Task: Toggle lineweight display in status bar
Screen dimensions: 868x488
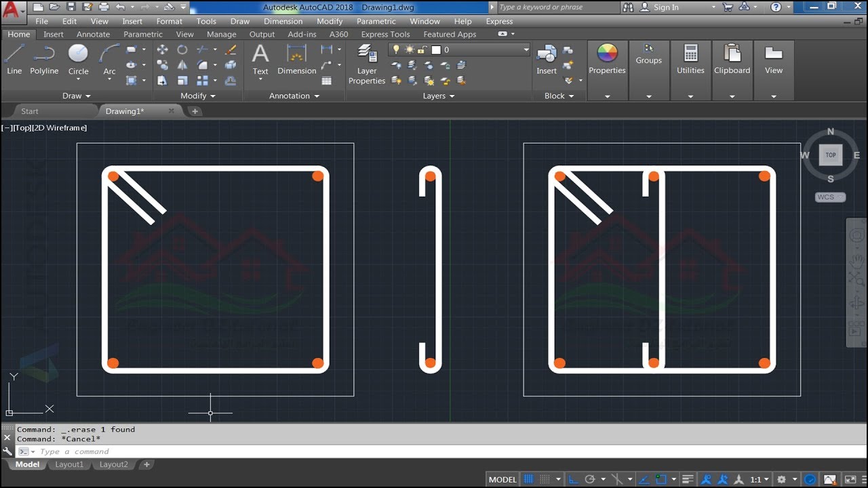Action: 688,479
